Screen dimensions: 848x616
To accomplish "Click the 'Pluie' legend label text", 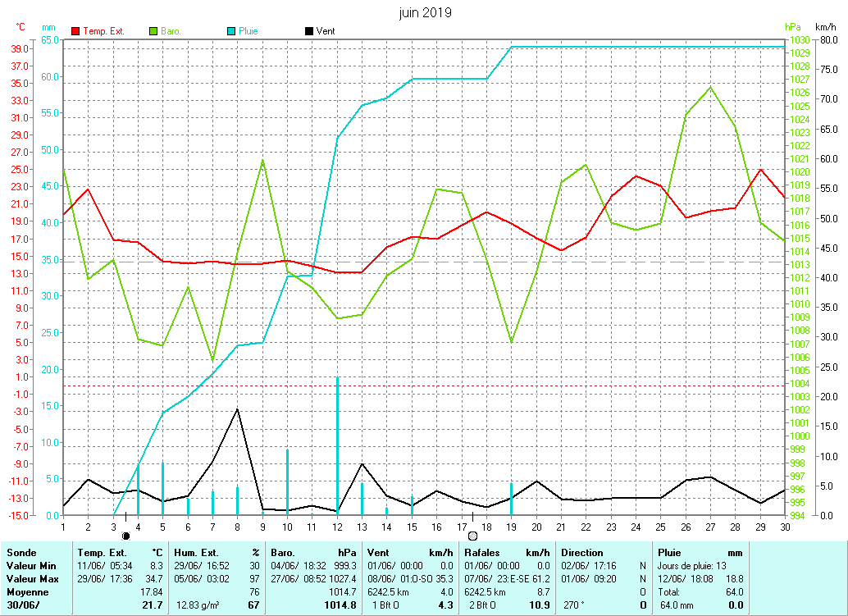I will [x=248, y=31].
